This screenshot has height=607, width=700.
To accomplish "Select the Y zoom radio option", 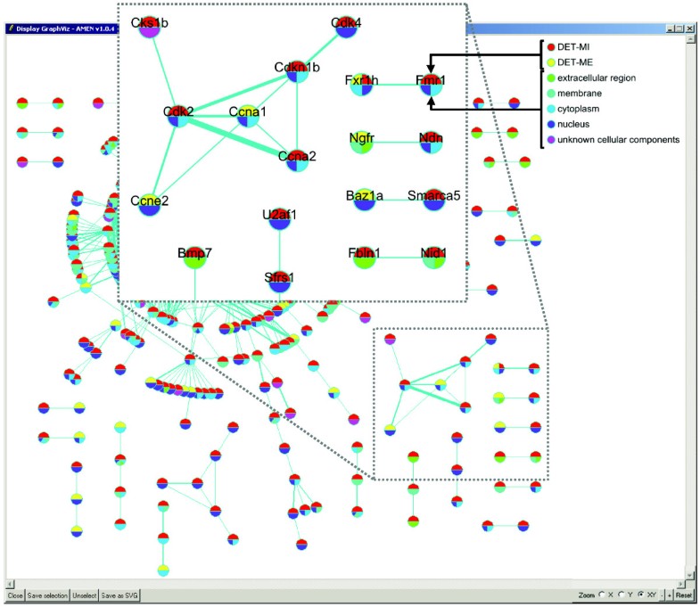I will tap(621, 595).
